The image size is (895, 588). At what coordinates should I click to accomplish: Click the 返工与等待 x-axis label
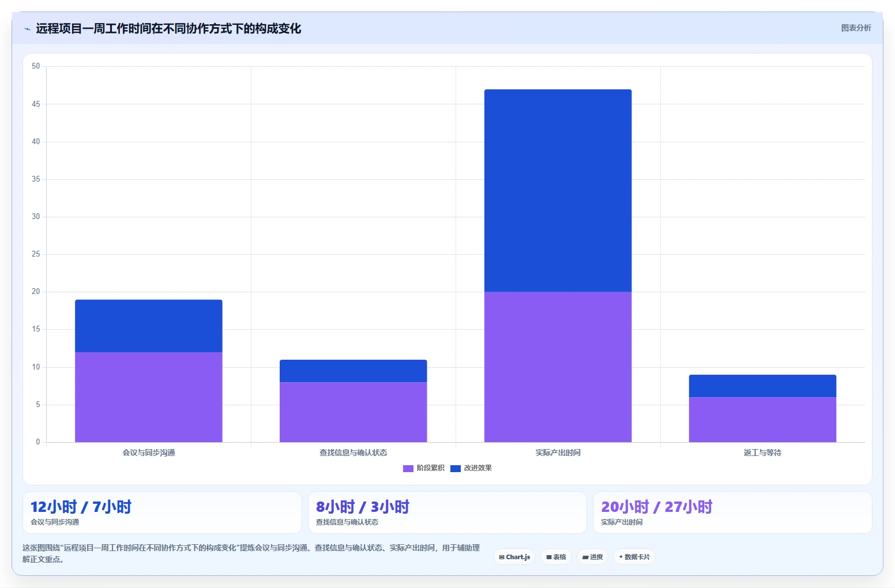click(x=762, y=453)
